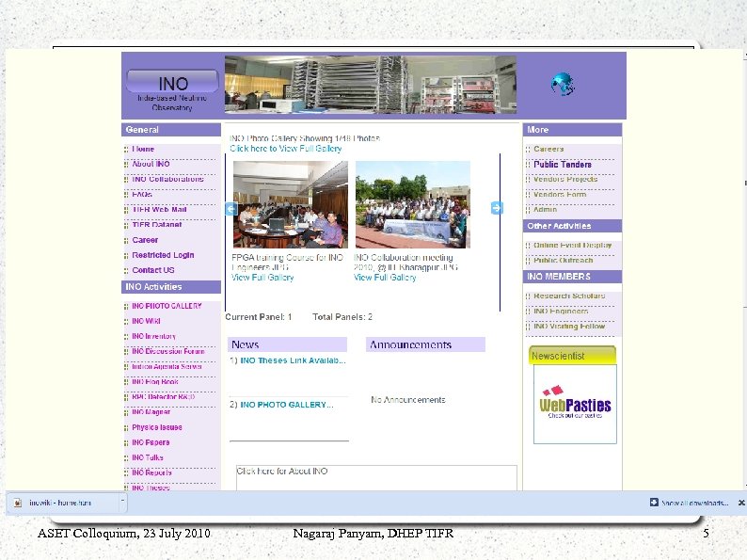Select Career in the General menu
This screenshot has height=560, width=747.
(x=145, y=240)
